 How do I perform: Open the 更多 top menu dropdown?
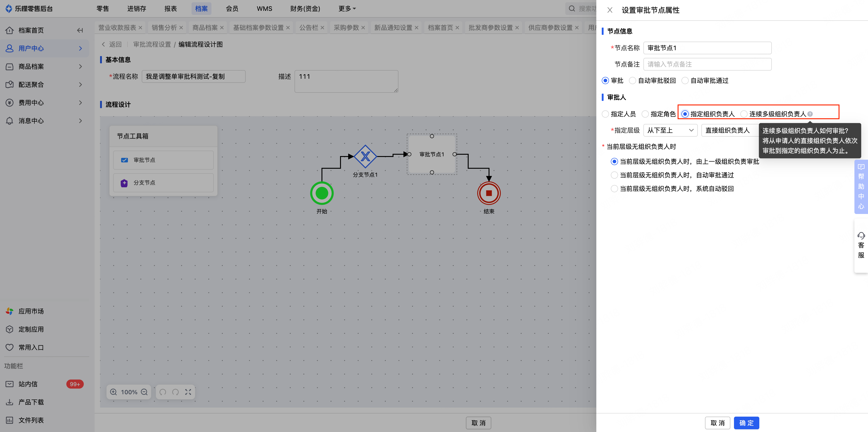347,9
